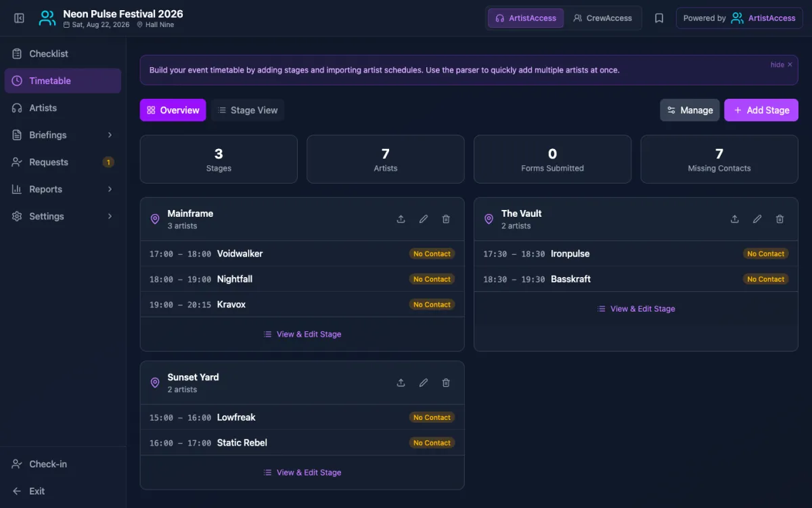The width and height of the screenshot is (812, 508).
Task: Click the Missing Contacts stat card
Action: (x=719, y=159)
